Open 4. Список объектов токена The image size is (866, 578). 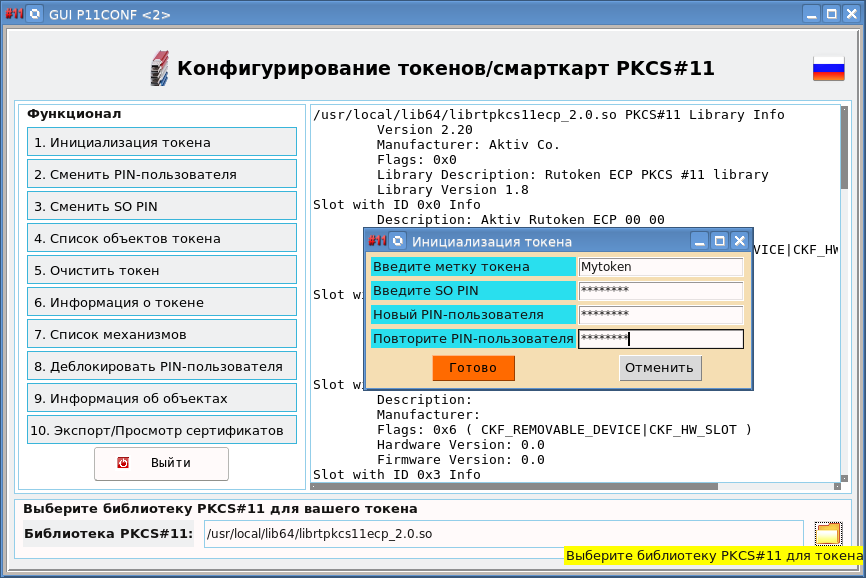point(162,238)
